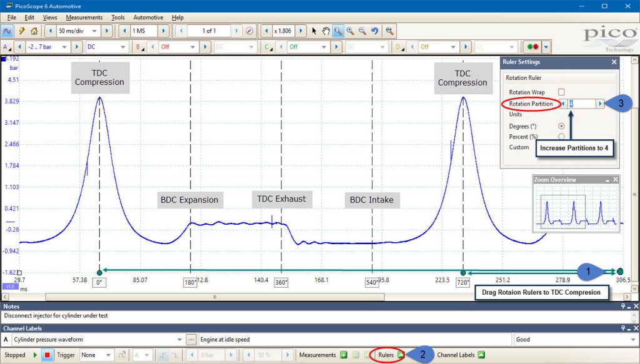
Task: Click the Home icon in toolbar
Action: pos(34,31)
